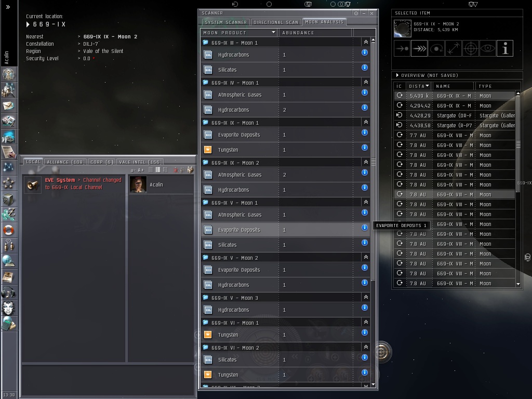Toggle detailed portrait chat list view
This screenshot has height=399, width=532.
(x=165, y=170)
